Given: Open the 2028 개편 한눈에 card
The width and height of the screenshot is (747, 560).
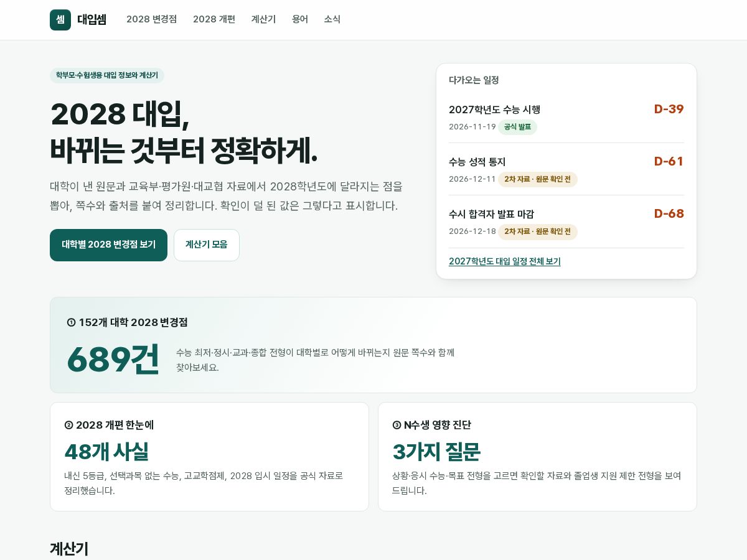Looking at the screenshot, I should tap(209, 457).
